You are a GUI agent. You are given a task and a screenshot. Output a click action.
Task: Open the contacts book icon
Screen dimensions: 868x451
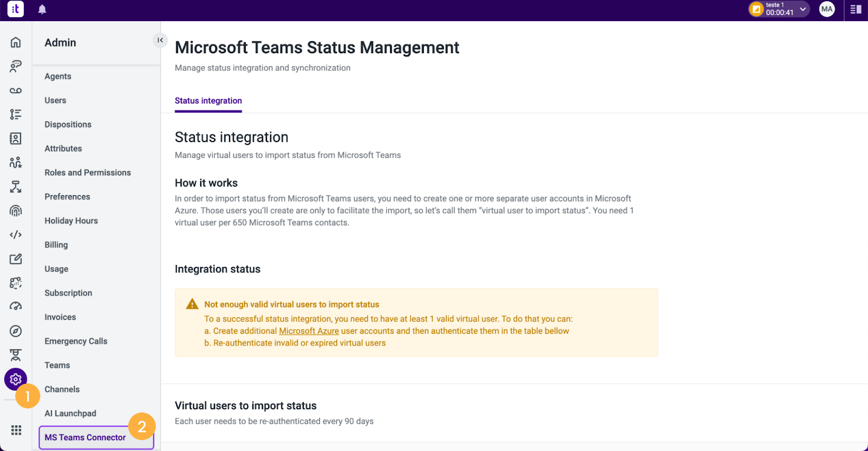[x=16, y=138]
